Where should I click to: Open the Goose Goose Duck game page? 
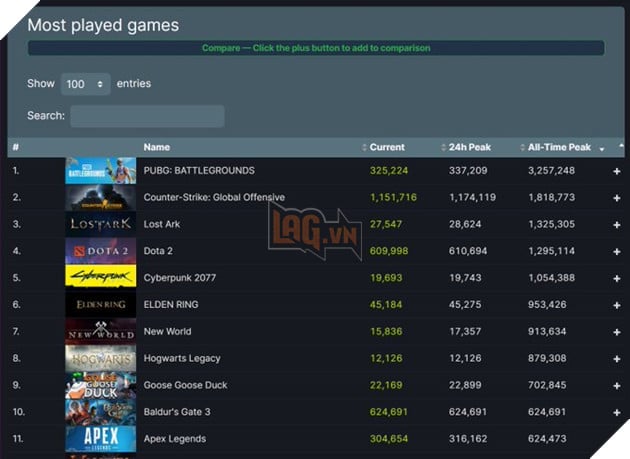(x=186, y=385)
